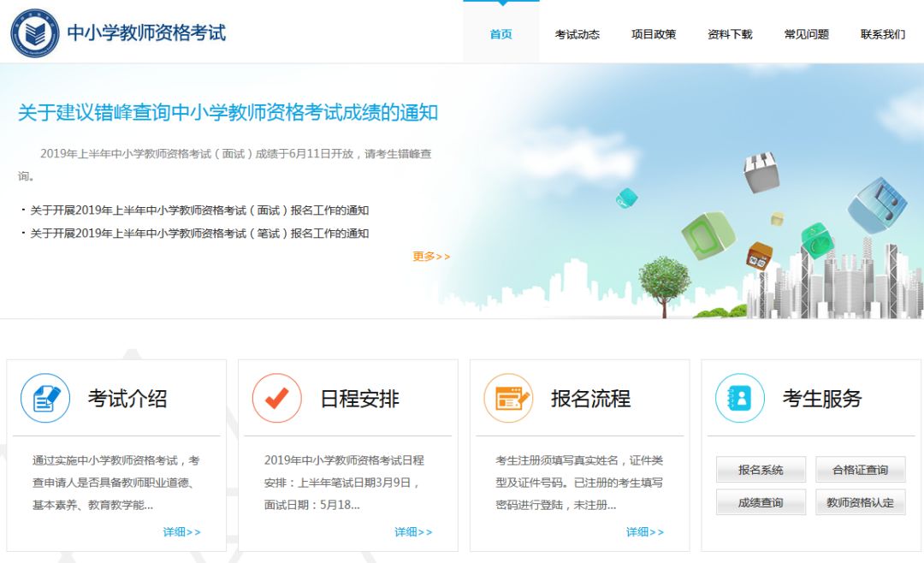Open the 资料下载 section
Viewport: 924px width, 563px height.
[728, 35]
